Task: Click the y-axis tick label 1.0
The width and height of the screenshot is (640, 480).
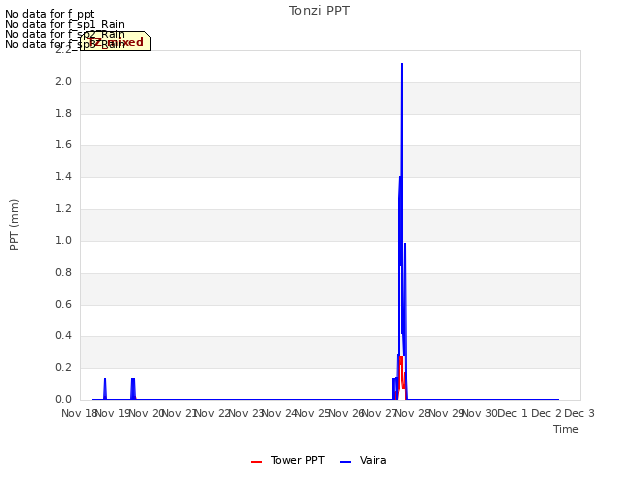Action: [63, 241]
